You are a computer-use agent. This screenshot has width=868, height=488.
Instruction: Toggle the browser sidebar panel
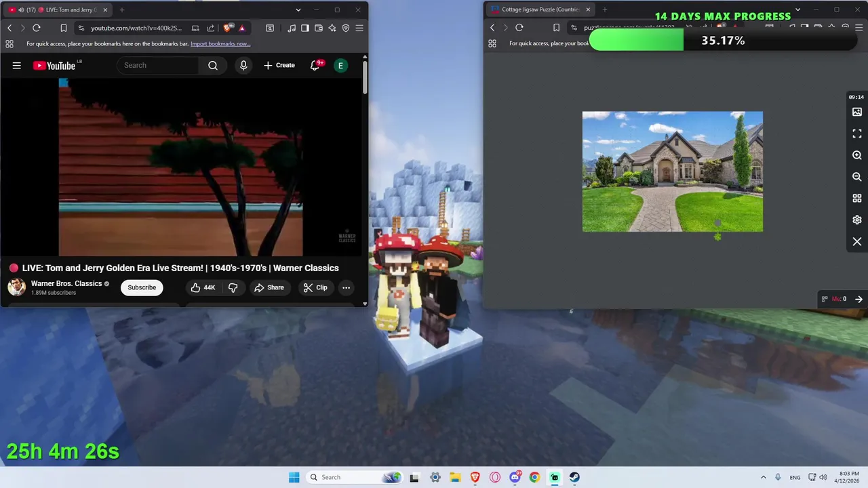click(305, 28)
